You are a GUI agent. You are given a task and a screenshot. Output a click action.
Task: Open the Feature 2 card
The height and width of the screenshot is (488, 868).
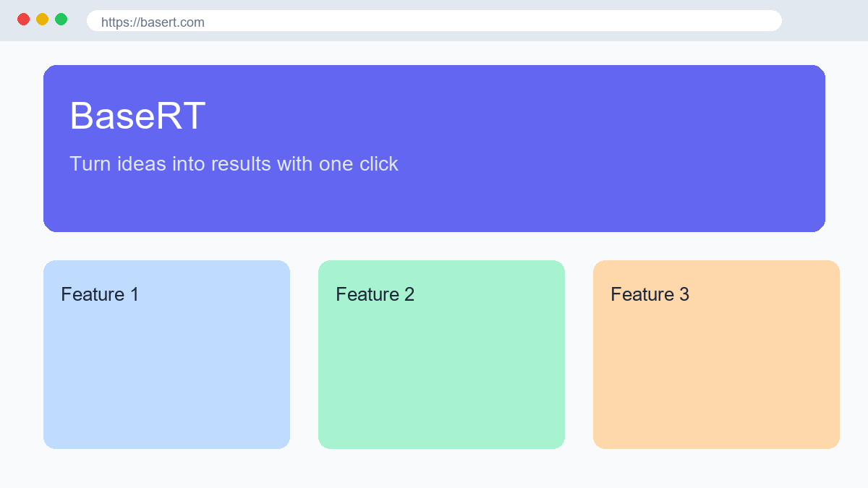(441, 354)
